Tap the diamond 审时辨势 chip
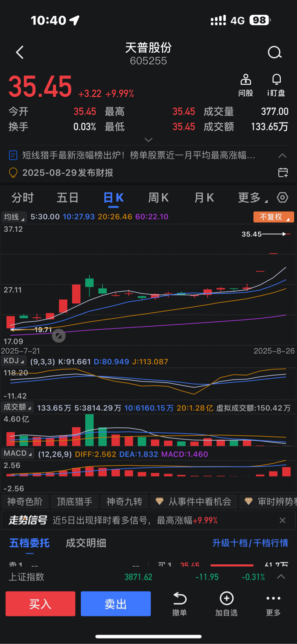The width and height of the screenshot is (297, 644). [x=268, y=502]
